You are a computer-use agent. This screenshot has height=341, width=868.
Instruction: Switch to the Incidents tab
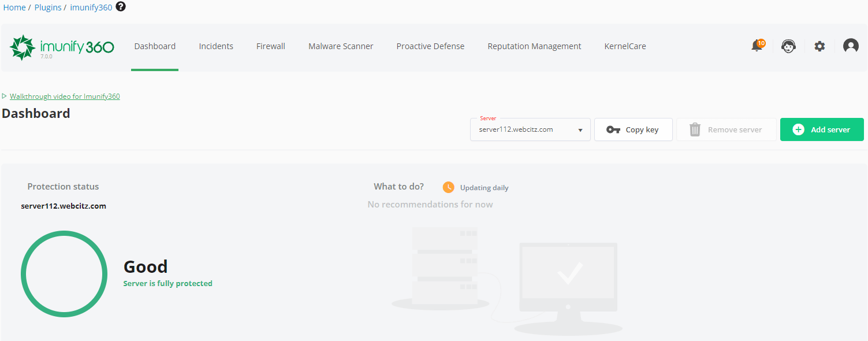point(216,46)
